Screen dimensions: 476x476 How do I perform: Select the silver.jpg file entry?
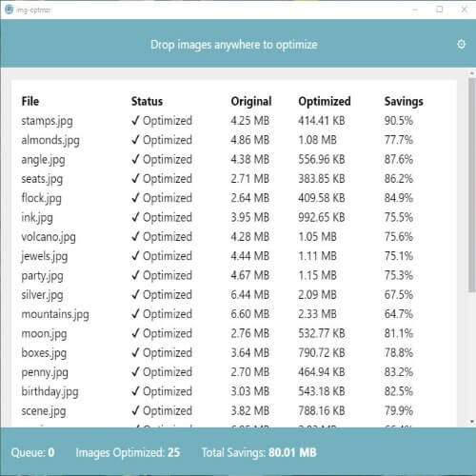[x=42, y=295]
